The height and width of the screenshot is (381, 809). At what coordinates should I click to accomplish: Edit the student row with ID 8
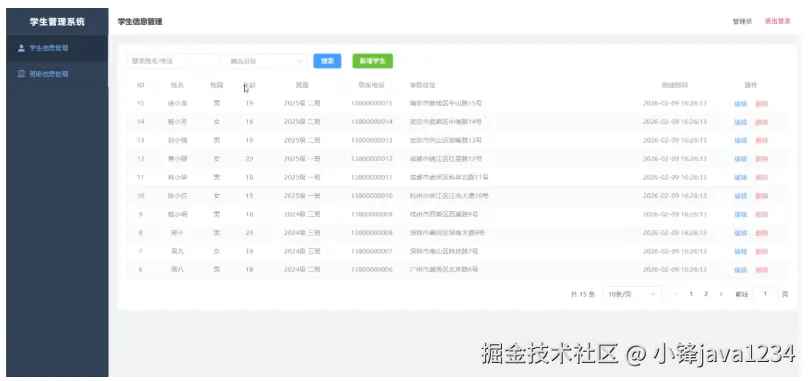pos(740,233)
